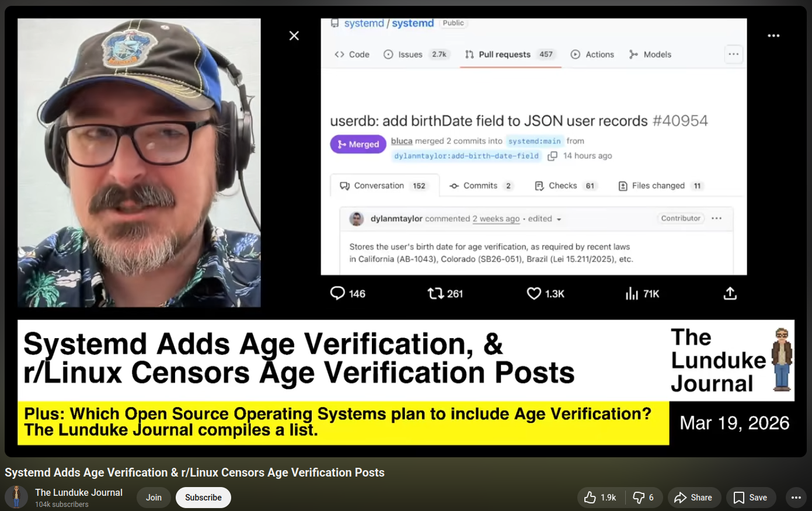Click the 'Mar 19, 2026' date label
Screen dimensions: 812x511
coord(734,423)
